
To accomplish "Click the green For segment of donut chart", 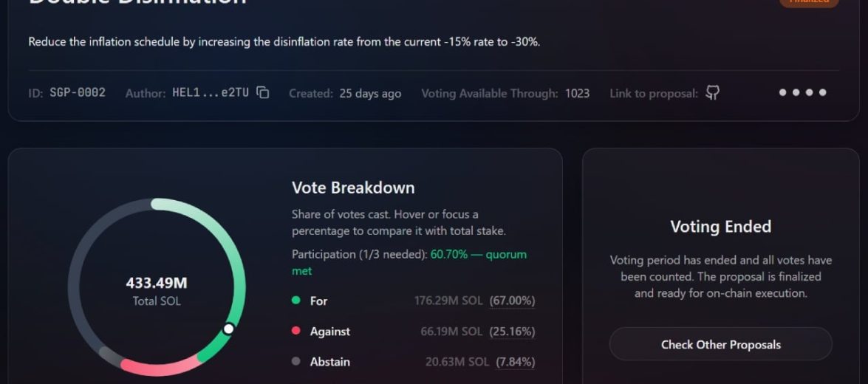I will (x=238, y=260).
